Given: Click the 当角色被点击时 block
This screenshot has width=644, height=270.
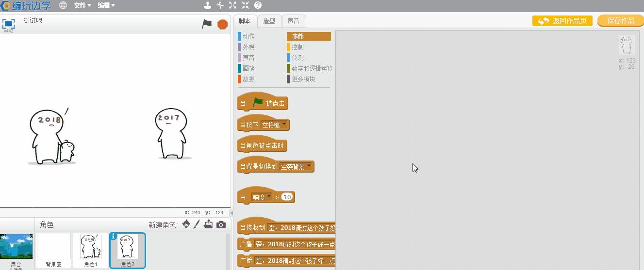Looking at the screenshot, I should 262,144.
